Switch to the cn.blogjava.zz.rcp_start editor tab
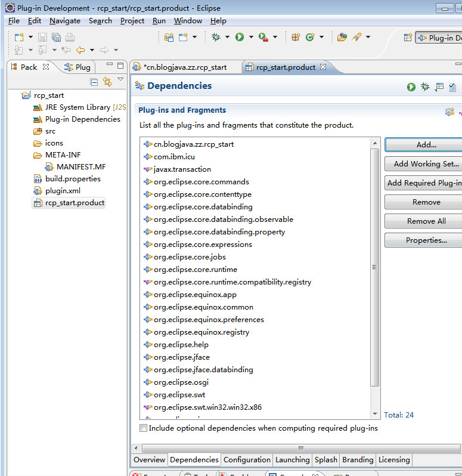The height and width of the screenshot is (476, 462). [x=185, y=67]
